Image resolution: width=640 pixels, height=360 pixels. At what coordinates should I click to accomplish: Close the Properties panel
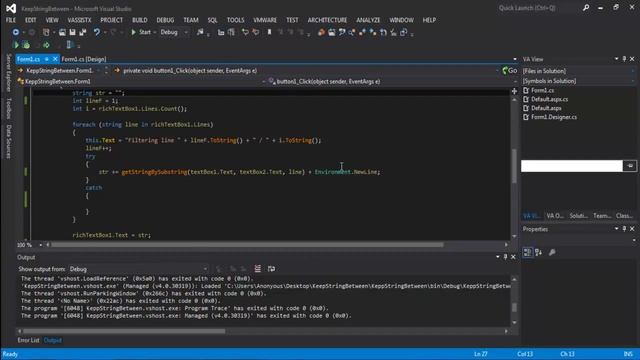(x=632, y=229)
